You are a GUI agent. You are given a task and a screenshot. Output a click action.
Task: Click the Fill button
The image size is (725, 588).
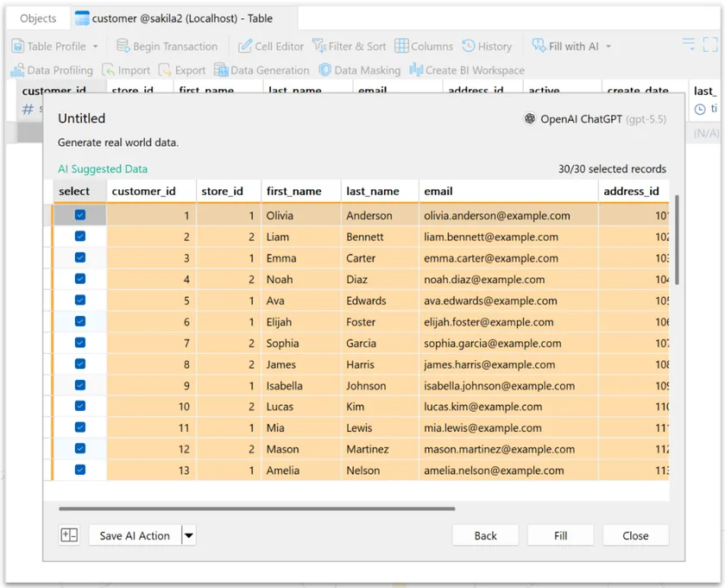tap(560, 535)
